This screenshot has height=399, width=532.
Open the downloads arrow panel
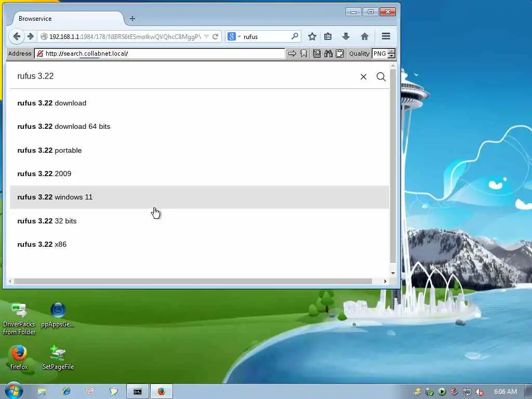(x=345, y=36)
